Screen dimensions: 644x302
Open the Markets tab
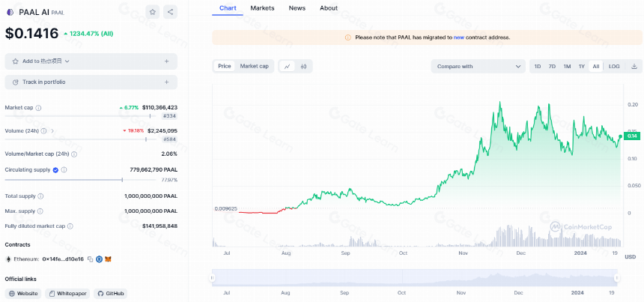click(x=262, y=7)
